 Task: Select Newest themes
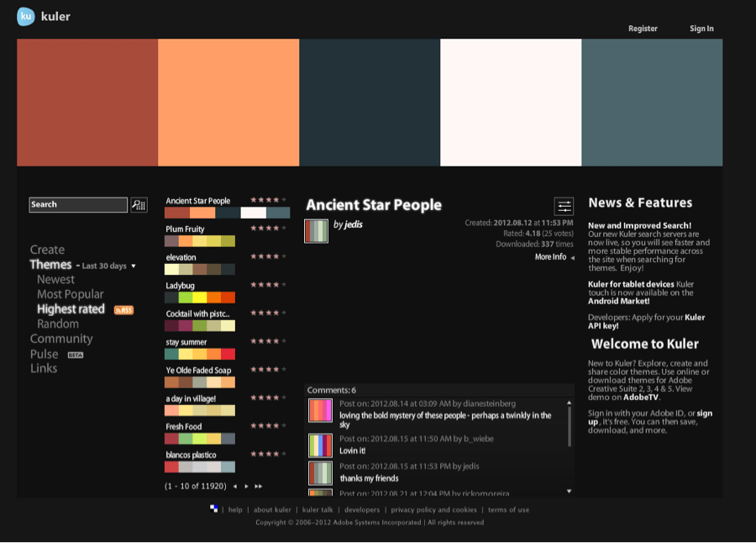click(x=56, y=279)
